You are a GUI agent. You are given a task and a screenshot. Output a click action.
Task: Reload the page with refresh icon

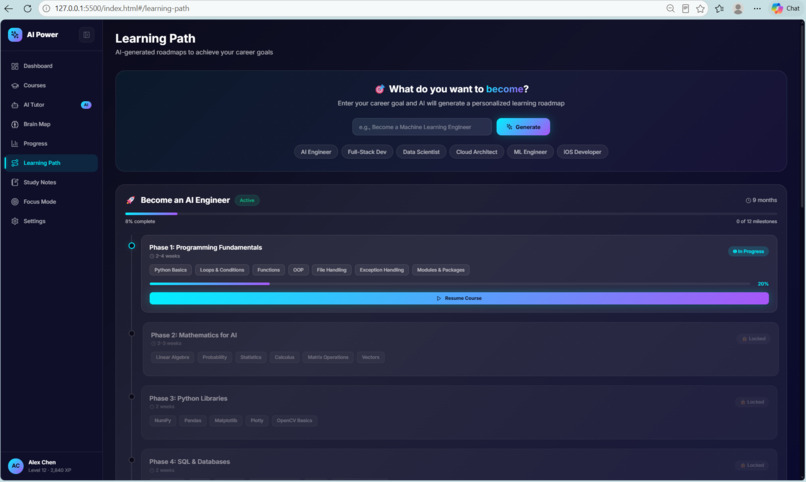tap(27, 8)
